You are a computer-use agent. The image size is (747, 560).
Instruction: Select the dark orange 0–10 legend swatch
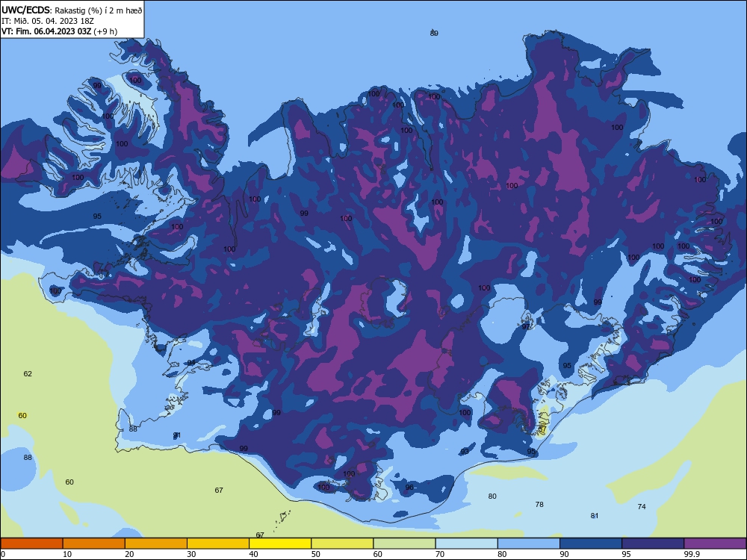tap(31, 544)
